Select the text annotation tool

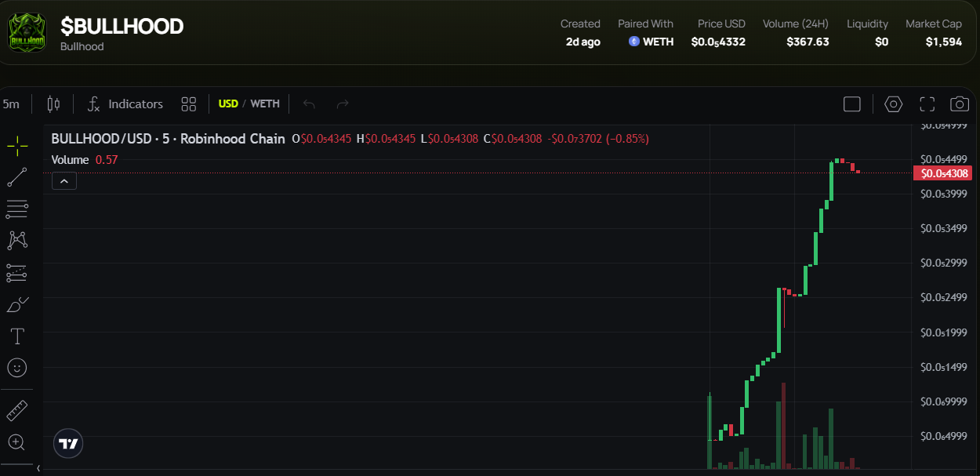coord(17,336)
